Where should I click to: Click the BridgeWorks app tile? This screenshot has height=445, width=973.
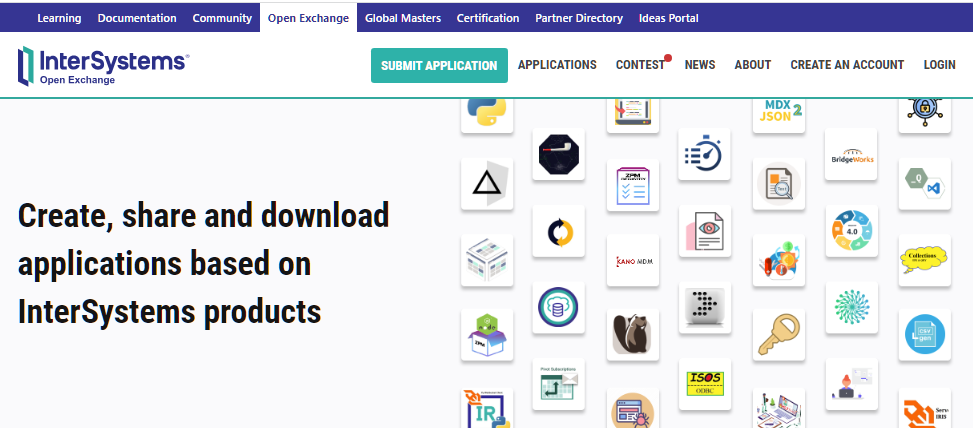click(x=851, y=154)
